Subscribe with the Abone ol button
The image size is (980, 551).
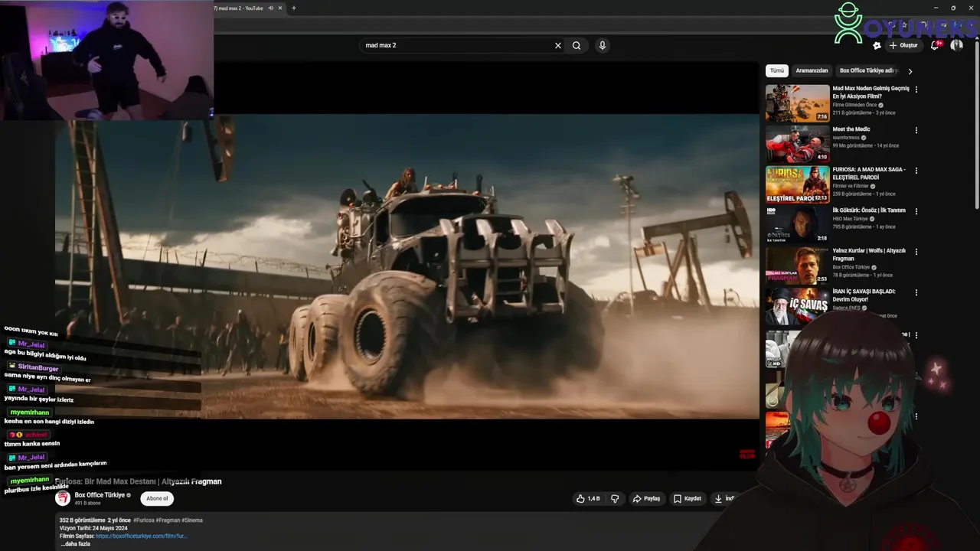[x=157, y=498]
